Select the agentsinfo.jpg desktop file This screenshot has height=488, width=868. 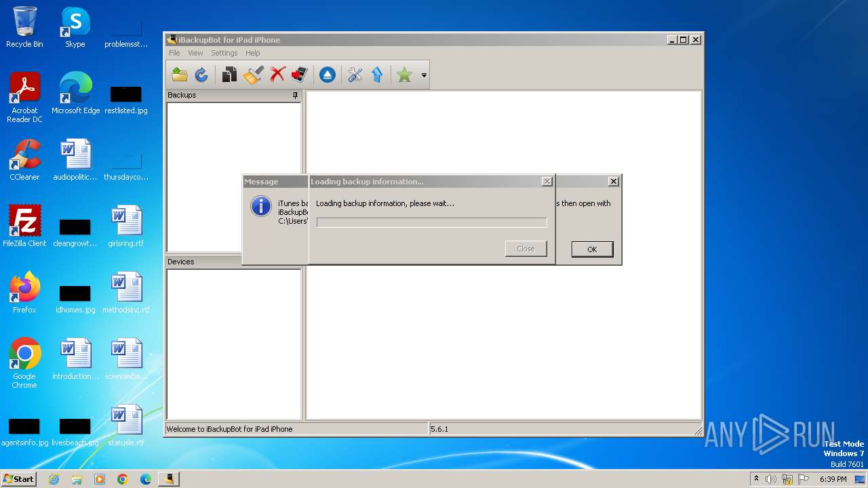[24, 431]
